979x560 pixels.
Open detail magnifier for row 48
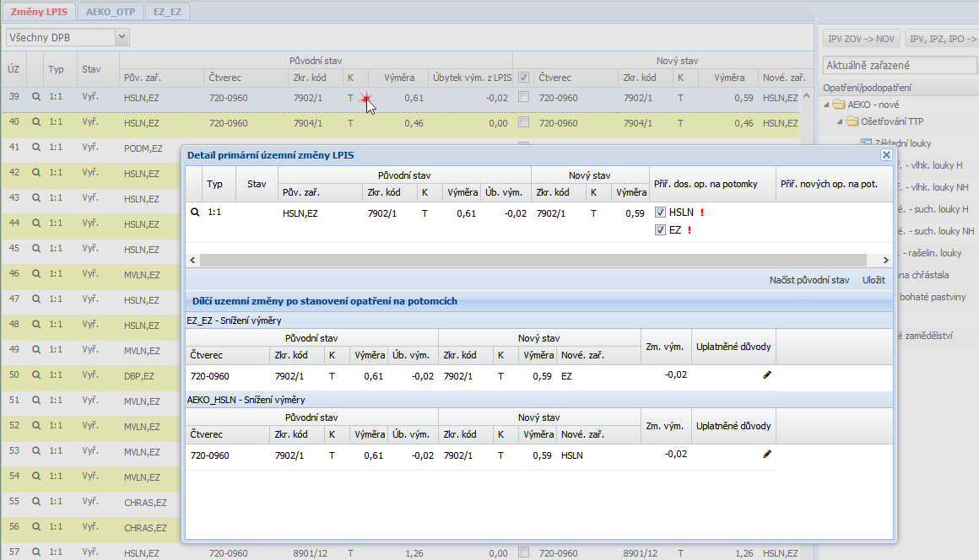coord(36,324)
